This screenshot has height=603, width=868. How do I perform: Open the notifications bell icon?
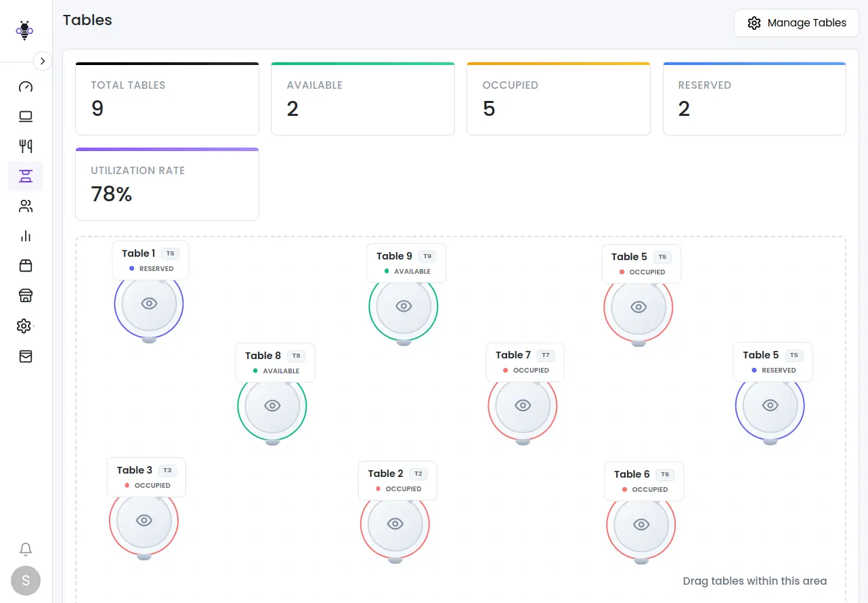[x=26, y=549]
